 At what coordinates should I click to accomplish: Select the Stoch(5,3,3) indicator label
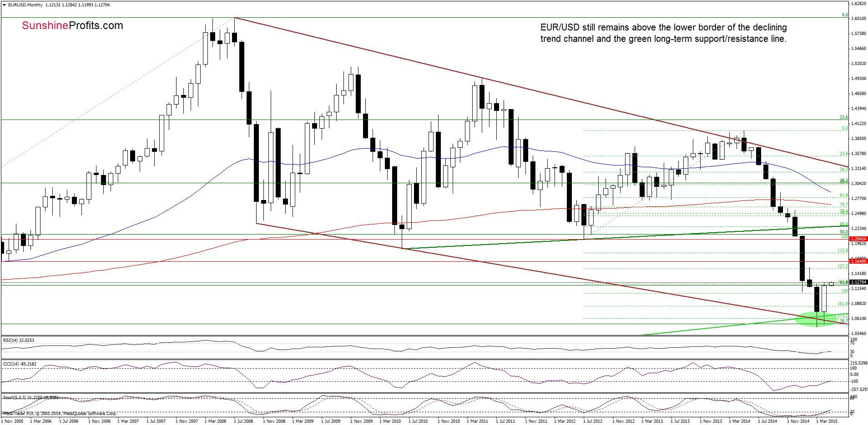(x=30, y=398)
